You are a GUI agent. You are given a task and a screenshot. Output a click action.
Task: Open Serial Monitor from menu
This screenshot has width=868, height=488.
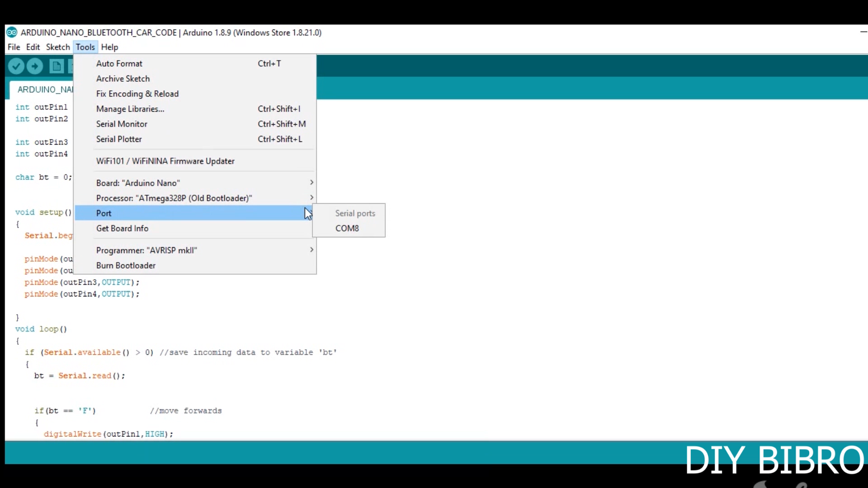[122, 124]
